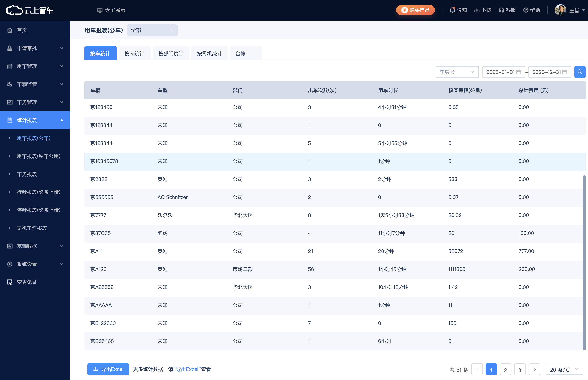The height and width of the screenshot is (380, 588).
Task: Click the help question mark icon
Action: coord(526,10)
